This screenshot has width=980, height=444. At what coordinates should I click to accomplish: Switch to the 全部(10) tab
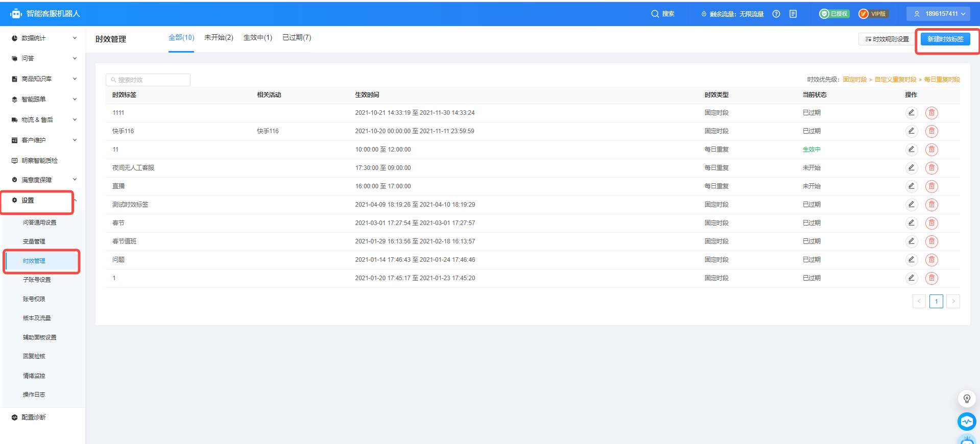pos(181,38)
